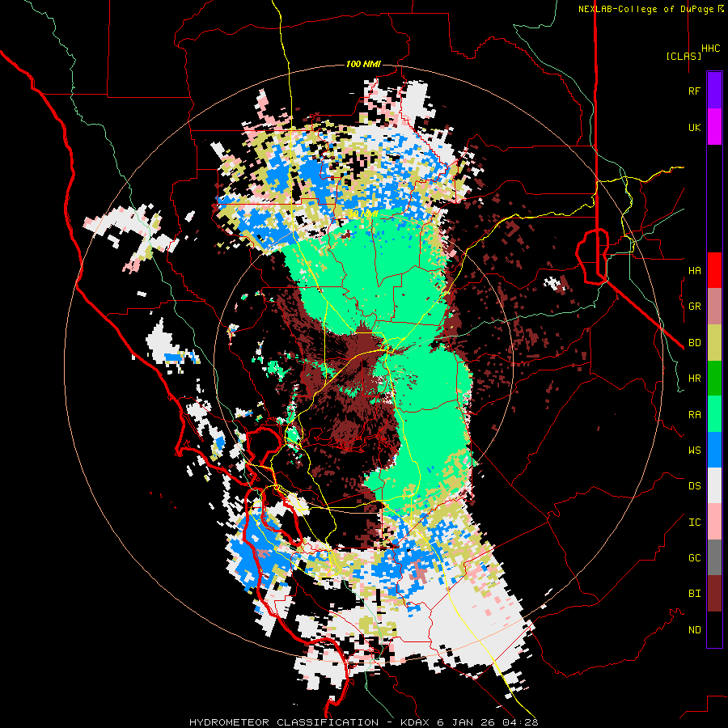This screenshot has height=728, width=728.
Task: Click the DS legend label
Action: point(694,485)
